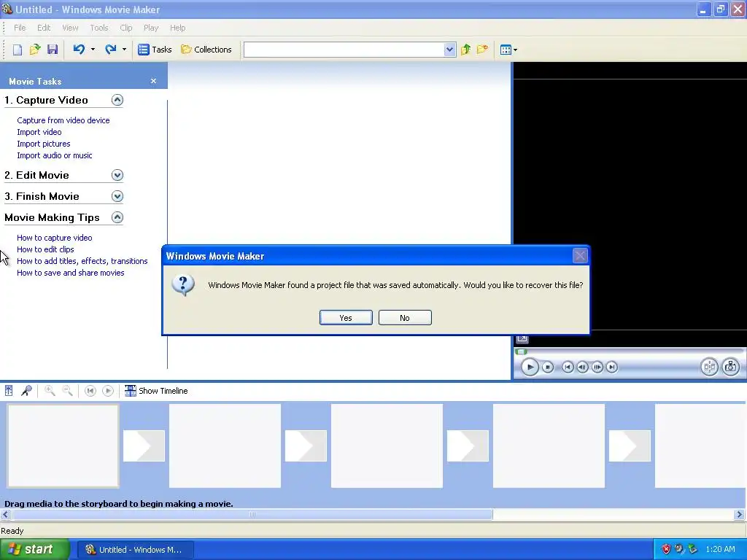Select the first empty storyboard cell

point(63,446)
